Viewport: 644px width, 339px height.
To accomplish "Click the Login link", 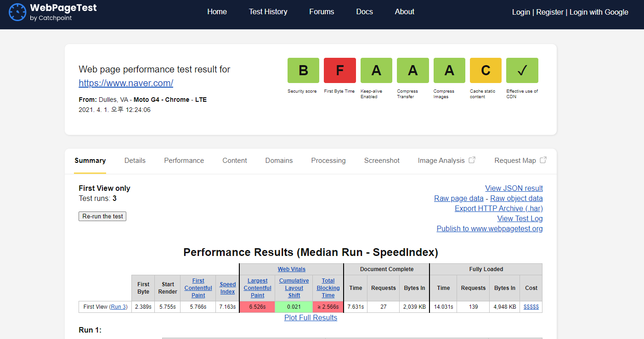I will (x=521, y=12).
